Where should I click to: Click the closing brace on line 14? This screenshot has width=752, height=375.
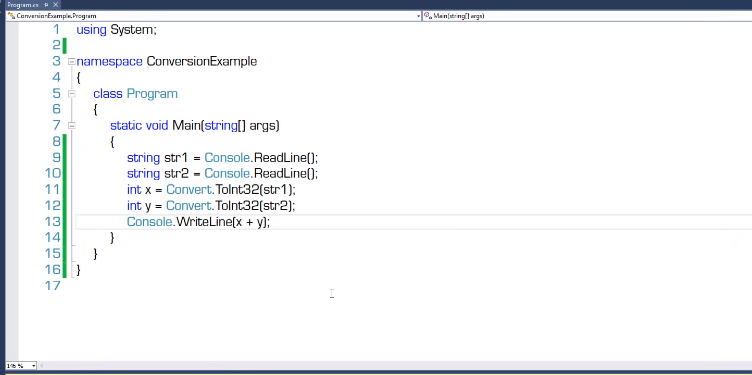pos(112,237)
